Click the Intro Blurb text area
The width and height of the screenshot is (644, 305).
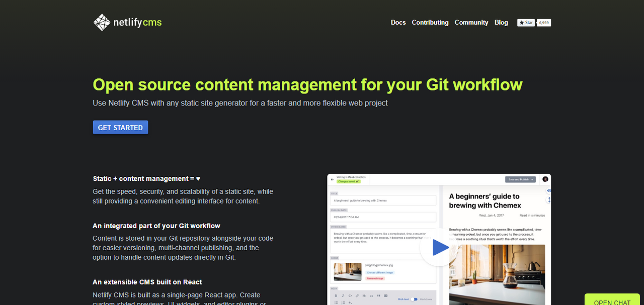[383, 240]
